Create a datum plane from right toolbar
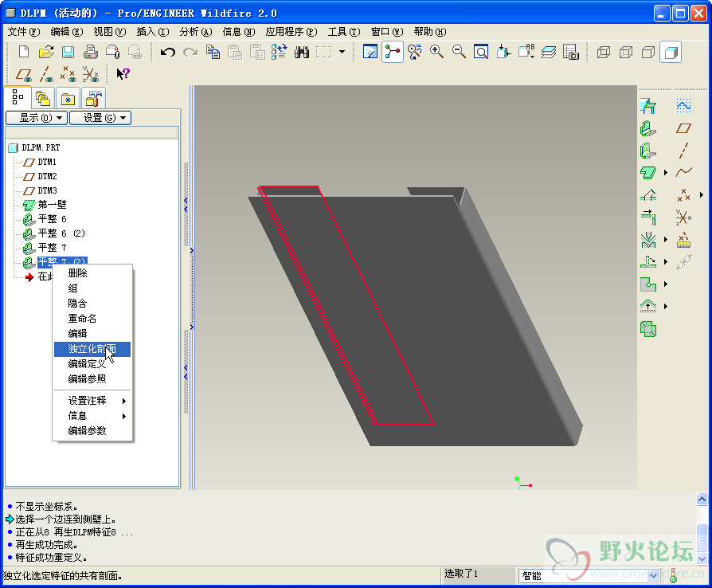 tap(684, 128)
